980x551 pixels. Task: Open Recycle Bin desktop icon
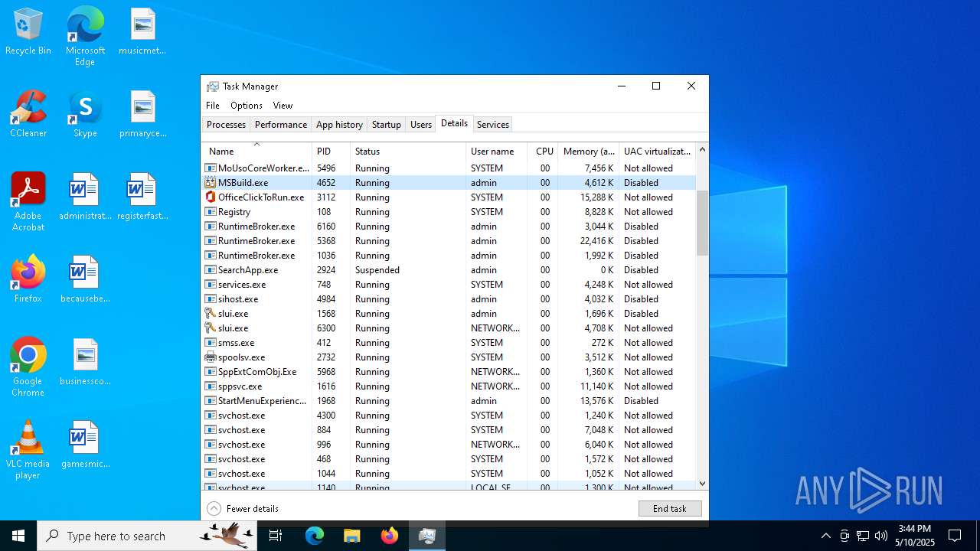[28, 31]
